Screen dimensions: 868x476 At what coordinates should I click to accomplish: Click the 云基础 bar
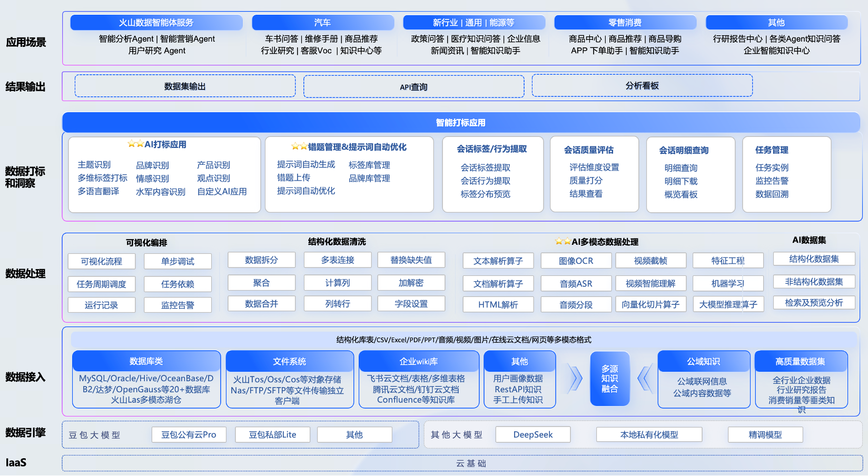click(x=462, y=463)
